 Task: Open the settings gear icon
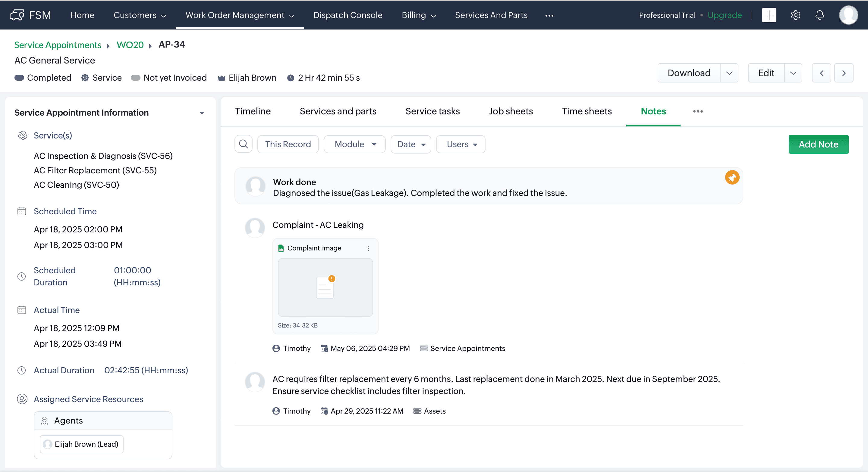[x=795, y=15]
